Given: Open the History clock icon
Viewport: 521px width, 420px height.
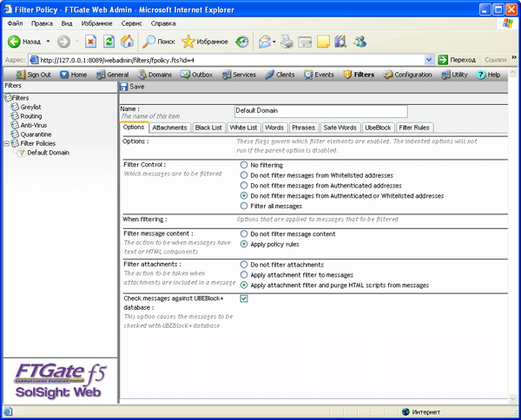Looking at the screenshot, I should [242, 42].
